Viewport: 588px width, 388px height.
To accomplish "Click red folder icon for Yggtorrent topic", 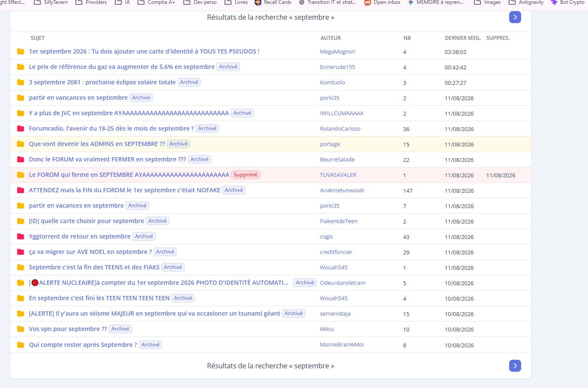I will point(21,236).
